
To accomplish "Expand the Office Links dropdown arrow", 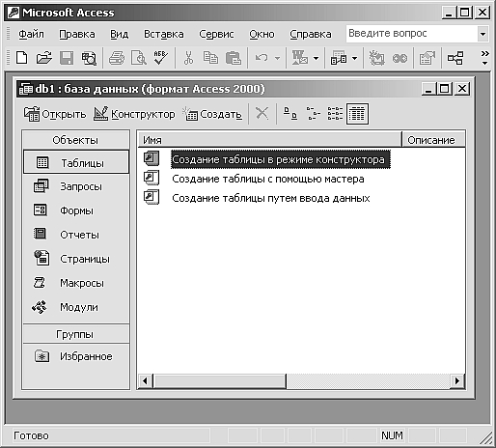I will [316, 58].
